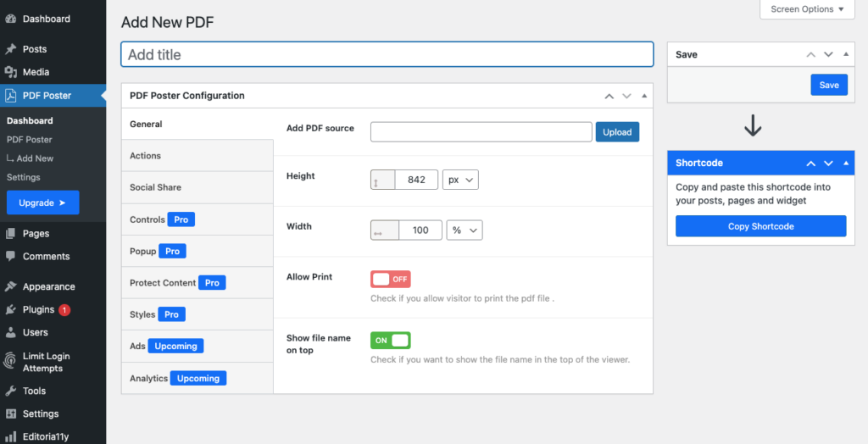Click the Upgrade button in sidebar
This screenshot has height=444, width=868.
tap(42, 203)
